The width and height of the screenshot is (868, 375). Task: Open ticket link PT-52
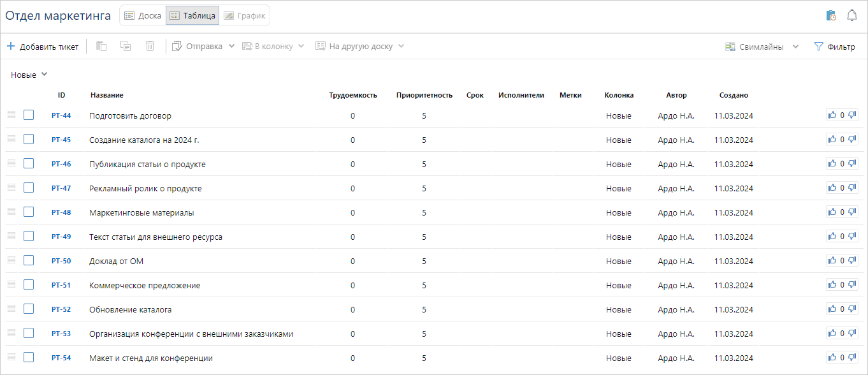tap(61, 309)
